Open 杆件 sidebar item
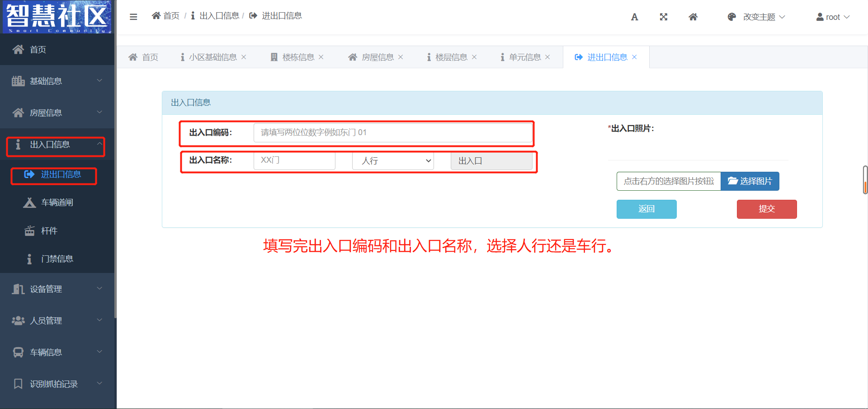The height and width of the screenshot is (409, 868). (49, 231)
